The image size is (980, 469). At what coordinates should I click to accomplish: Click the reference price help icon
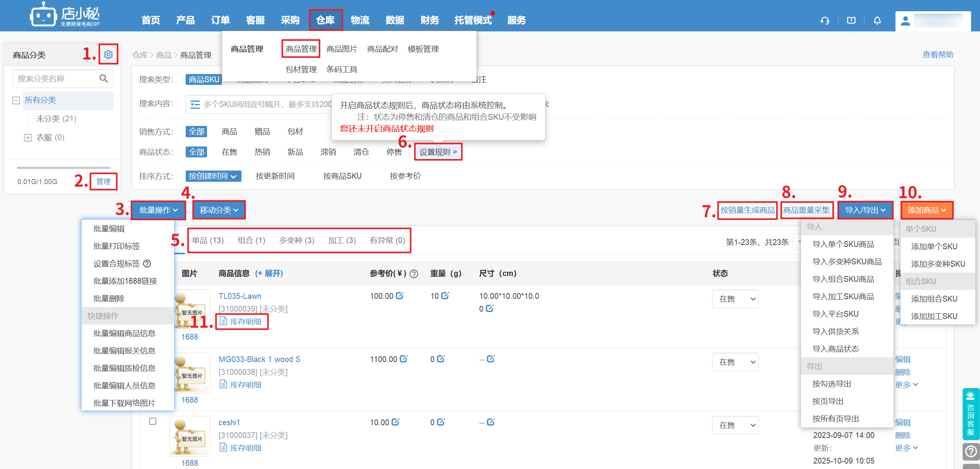click(x=414, y=274)
